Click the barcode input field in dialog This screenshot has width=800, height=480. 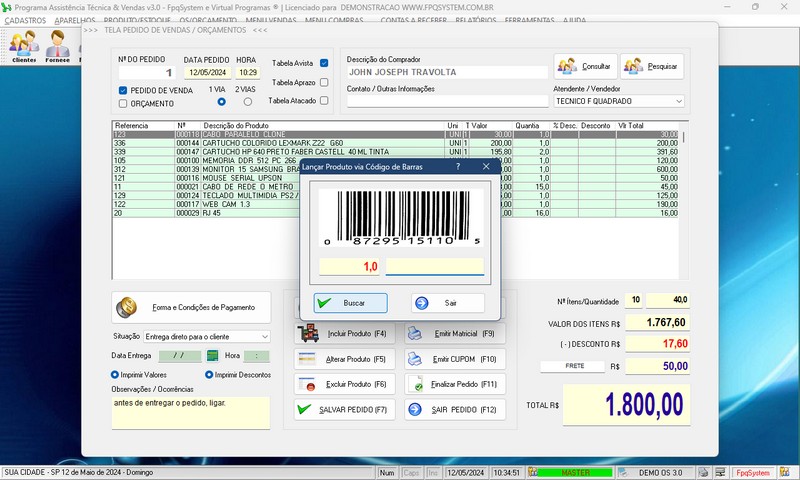(434, 267)
